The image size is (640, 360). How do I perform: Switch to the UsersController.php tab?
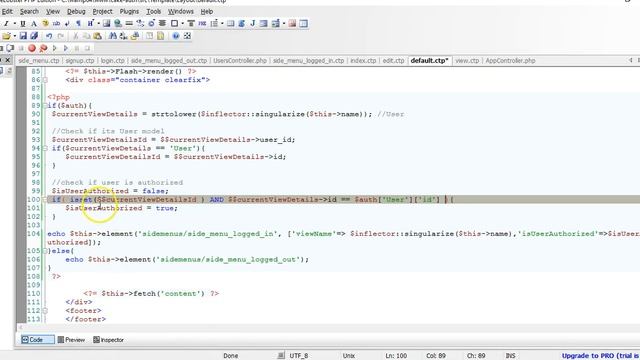[x=240, y=60]
